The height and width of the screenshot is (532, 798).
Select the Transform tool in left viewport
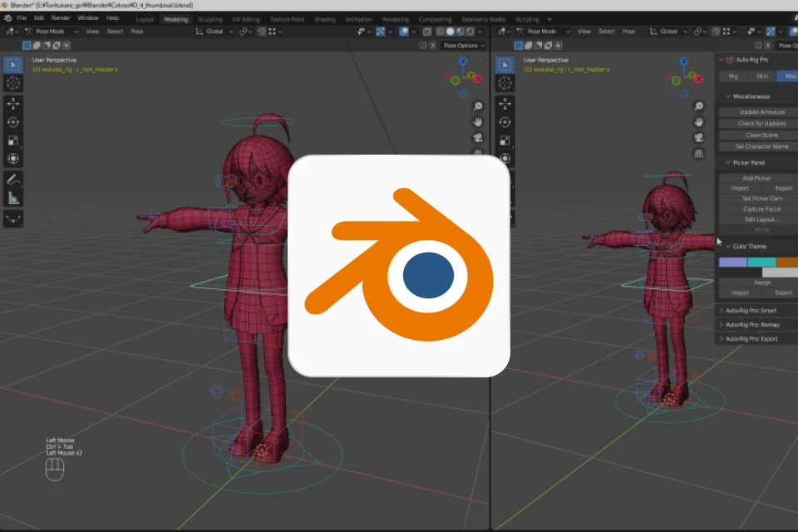pyautogui.click(x=13, y=159)
